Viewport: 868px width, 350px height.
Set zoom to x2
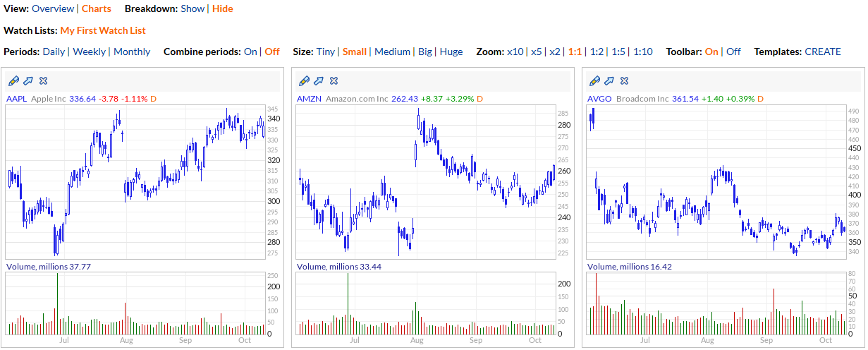[555, 52]
